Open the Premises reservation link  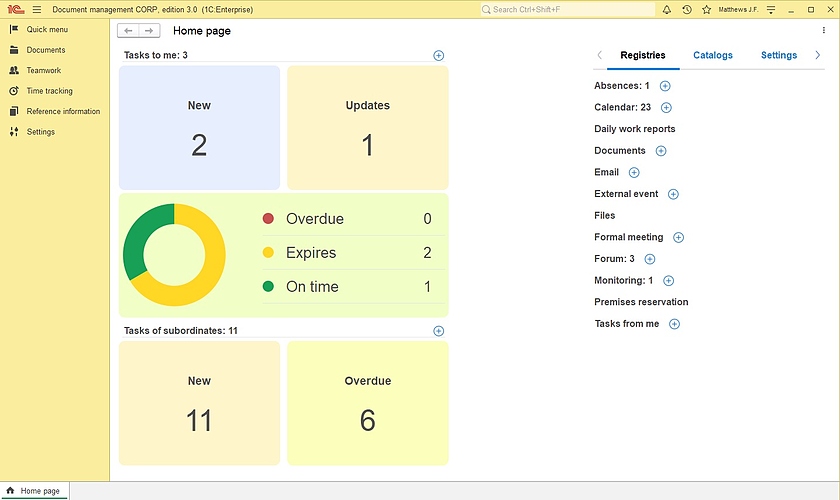pyautogui.click(x=641, y=302)
